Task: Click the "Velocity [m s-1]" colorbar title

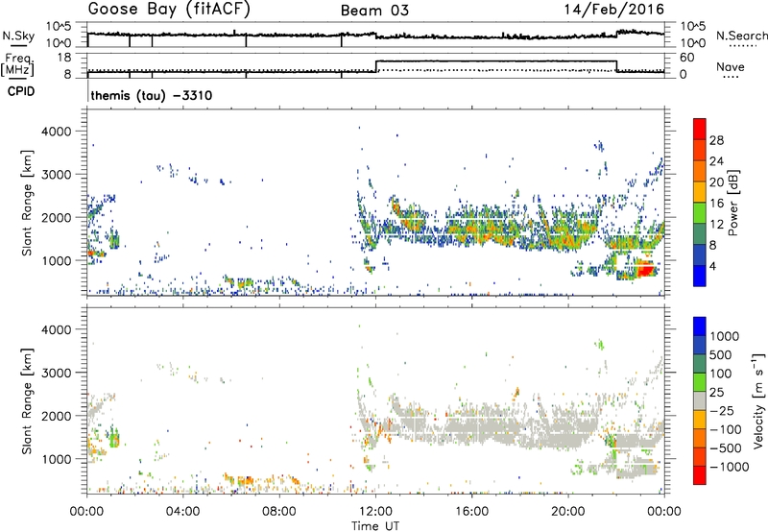Action: pyautogui.click(x=758, y=400)
